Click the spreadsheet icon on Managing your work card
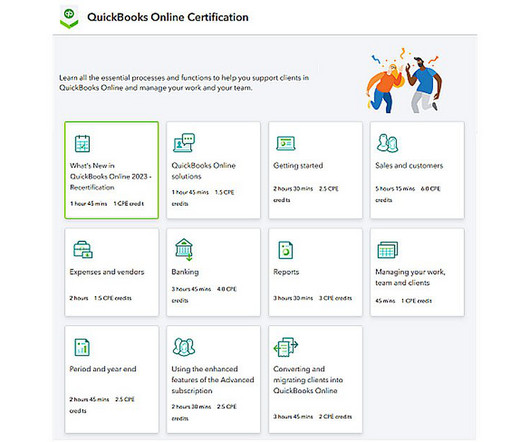The width and height of the screenshot is (530, 442). (x=387, y=250)
